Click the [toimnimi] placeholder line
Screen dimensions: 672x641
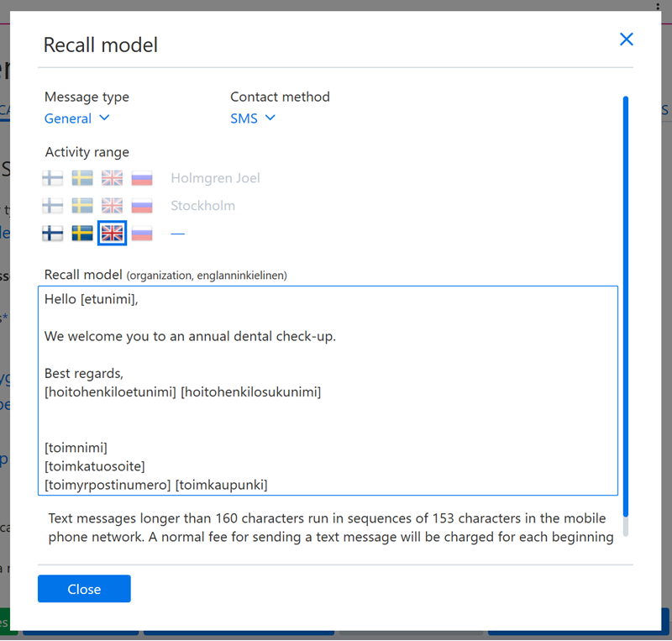[76, 448]
